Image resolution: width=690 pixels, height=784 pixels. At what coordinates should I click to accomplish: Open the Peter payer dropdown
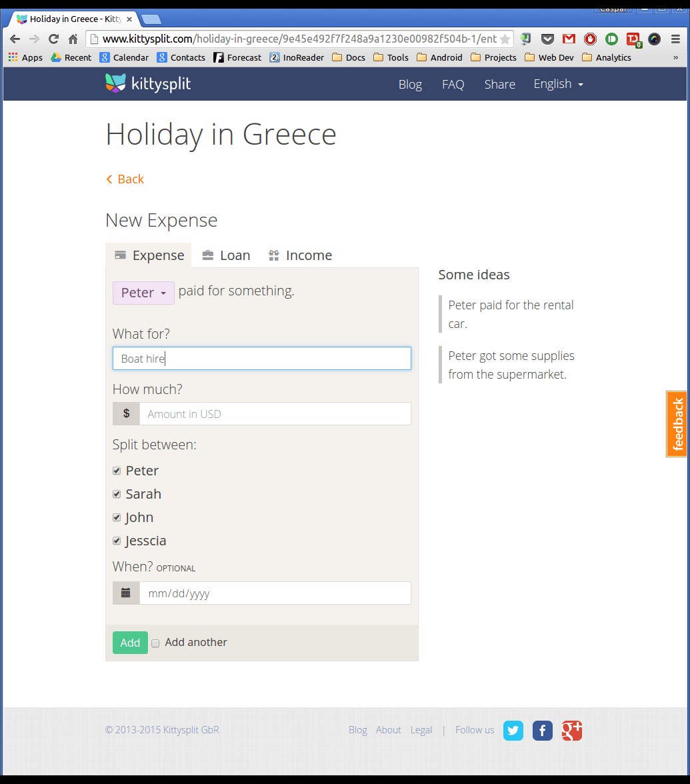(x=143, y=293)
